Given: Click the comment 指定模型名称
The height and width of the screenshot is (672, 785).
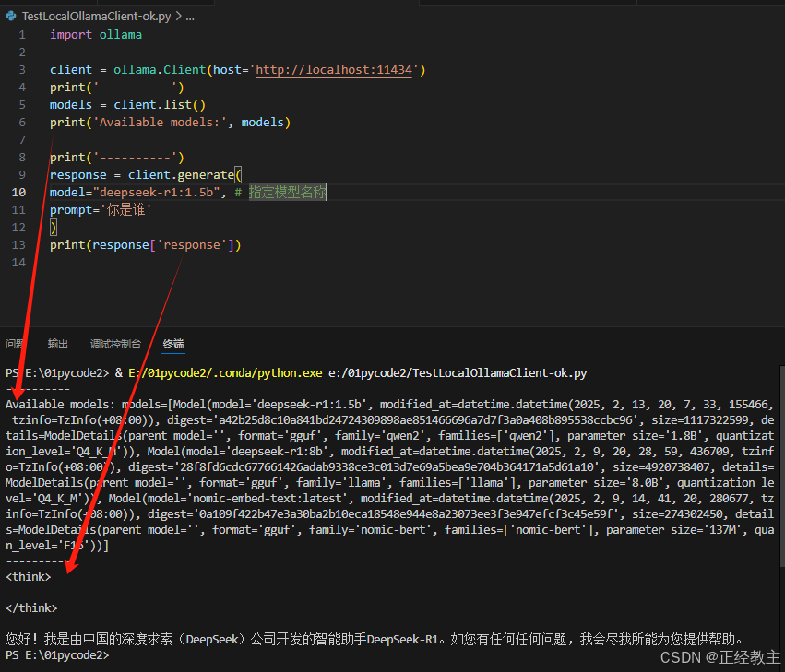Looking at the screenshot, I should pyautogui.click(x=288, y=192).
